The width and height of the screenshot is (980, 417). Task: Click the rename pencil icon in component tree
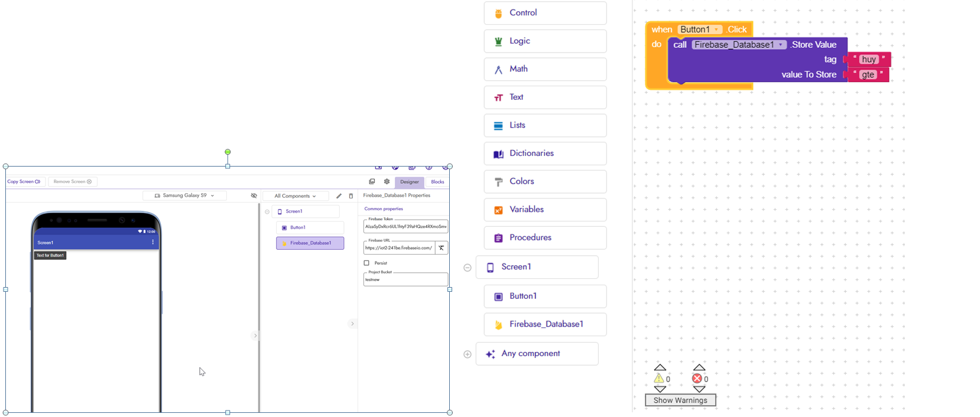pos(339,196)
